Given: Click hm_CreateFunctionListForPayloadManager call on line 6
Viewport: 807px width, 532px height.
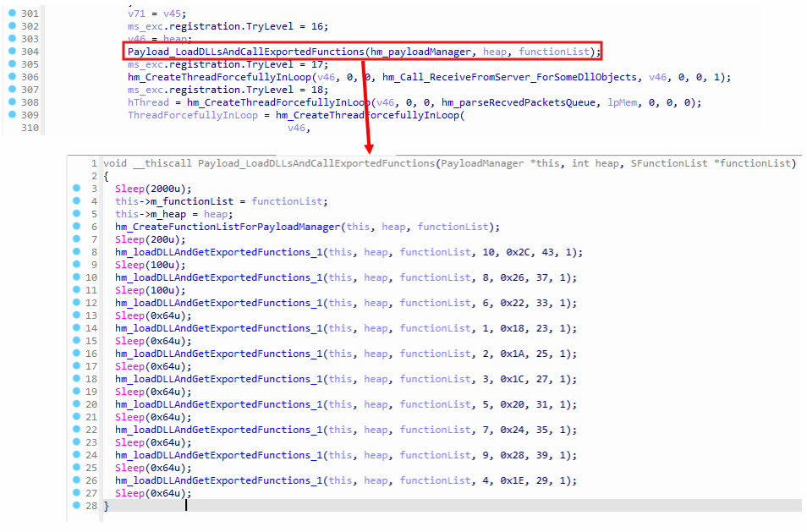Looking at the screenshot, I should [x=228, y=227].
